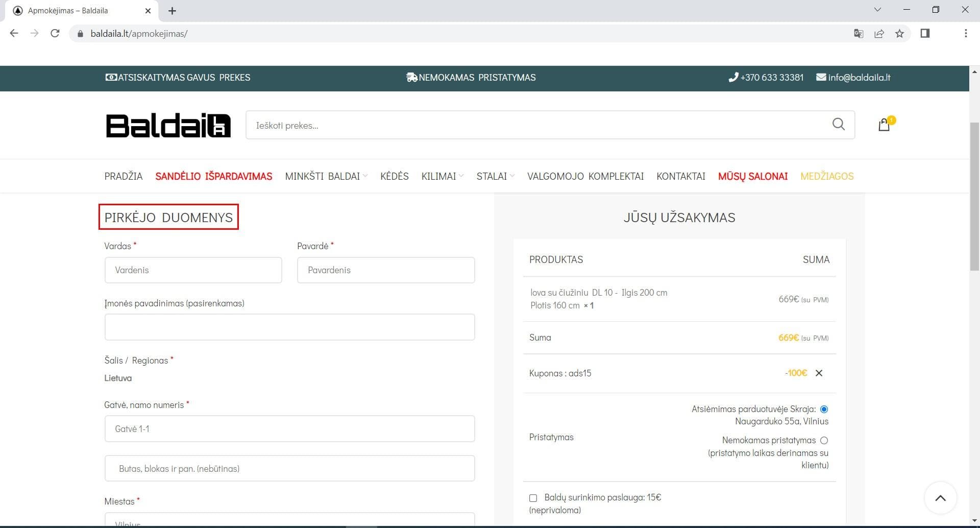
Task: Remove the ads15 coupon with X
Action: [819, 373]
